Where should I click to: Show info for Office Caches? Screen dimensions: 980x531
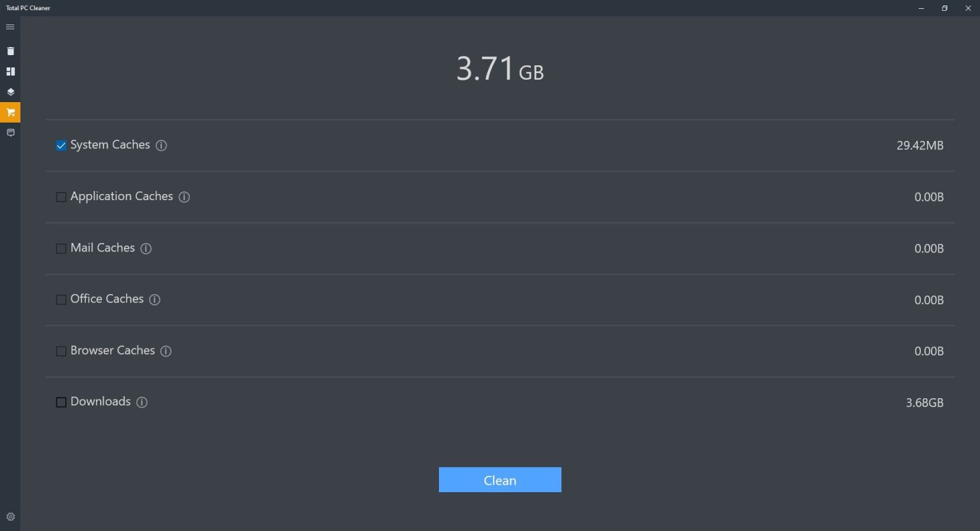(154, 300)
